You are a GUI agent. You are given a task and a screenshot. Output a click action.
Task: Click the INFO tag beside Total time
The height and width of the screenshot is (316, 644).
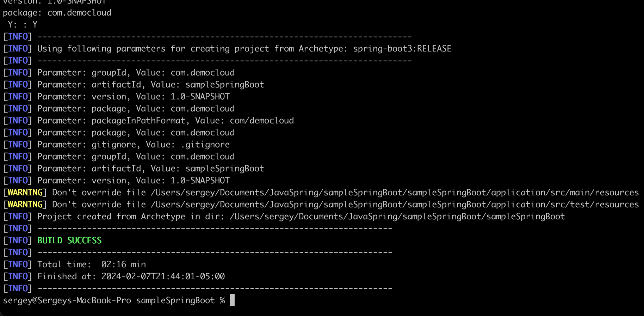click(x=18, y=265)
